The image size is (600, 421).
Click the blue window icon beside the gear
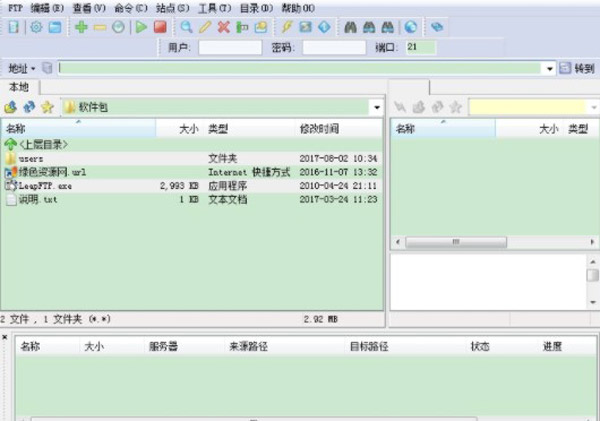point(55,27)
